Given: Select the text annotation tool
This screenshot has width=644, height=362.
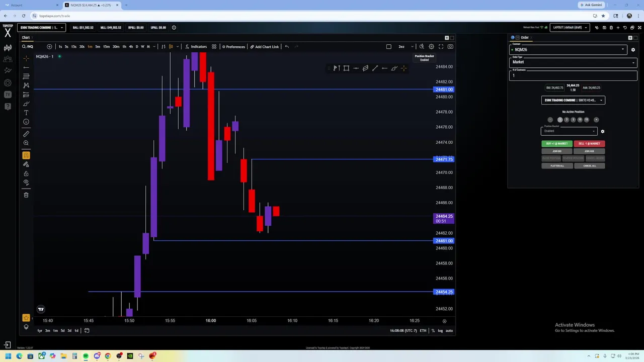Looking at the screenshot, I should pyautogui.click(x=26, y=113).
